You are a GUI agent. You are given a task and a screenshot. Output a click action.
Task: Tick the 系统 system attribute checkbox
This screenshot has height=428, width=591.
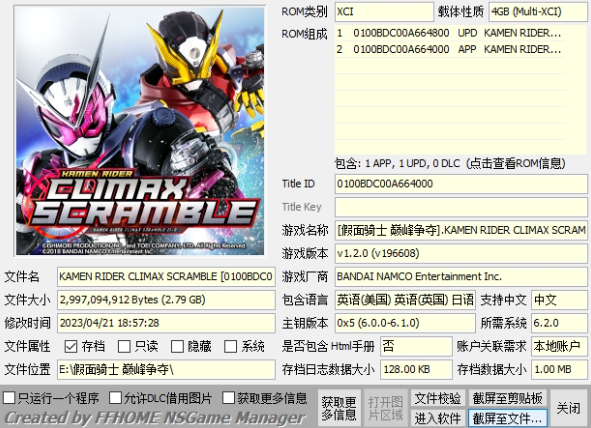tap(230, 346)
